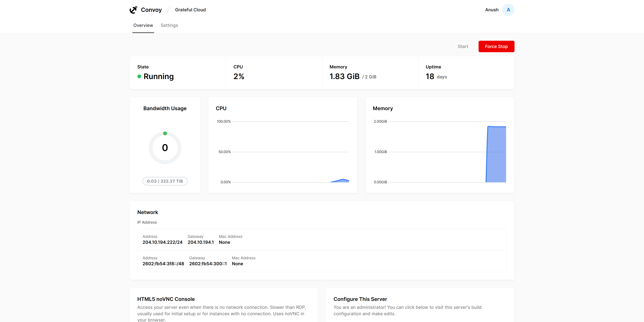Image resolution: width=644 pixels, height=322 pixels.
Task: Click the Start button
Action: [x=463, y=46]
